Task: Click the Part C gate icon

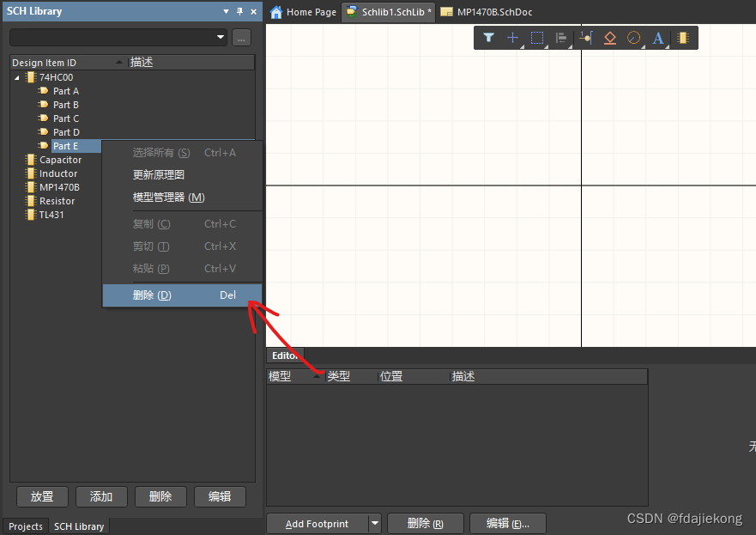Action: coord(44,119)
